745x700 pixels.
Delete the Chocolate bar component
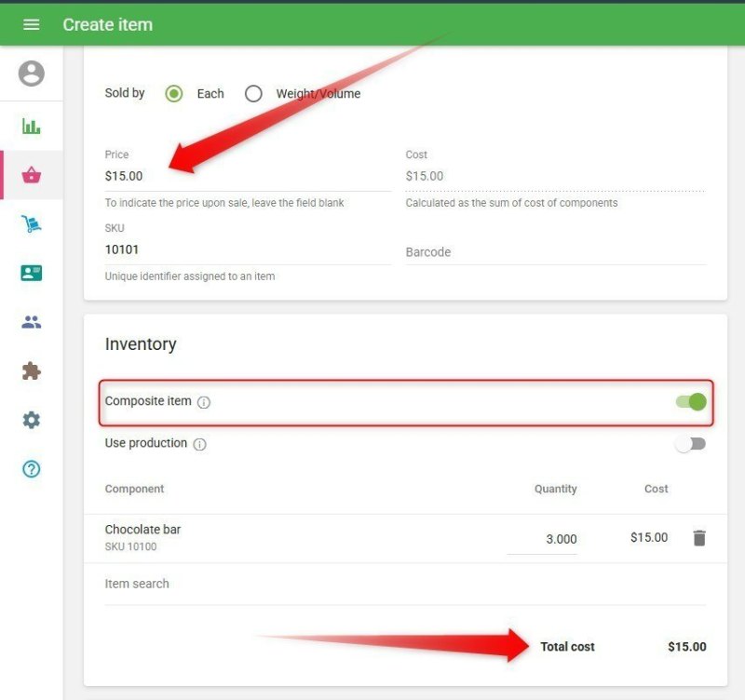pyautogui.click(x=699, y=538)
